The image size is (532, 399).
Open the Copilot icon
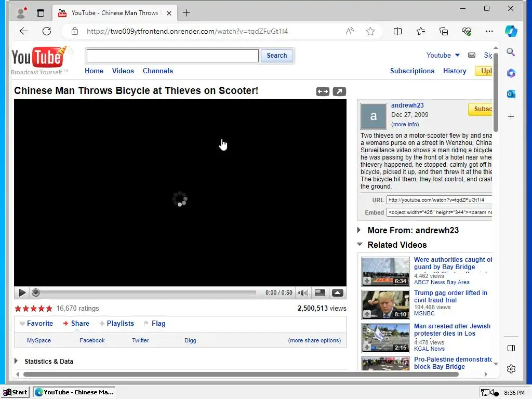tap(511, 31)
